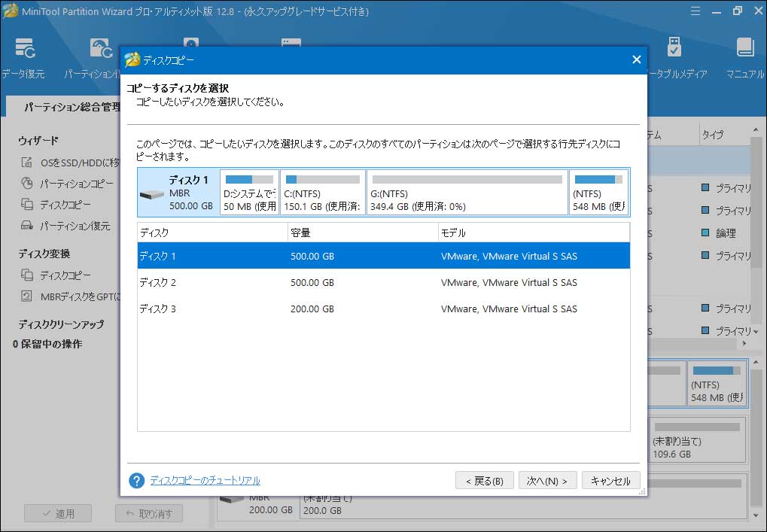Click the 戻る(B) back button
The height and width of the screenshot is (532, 767).
pos(484,481)
